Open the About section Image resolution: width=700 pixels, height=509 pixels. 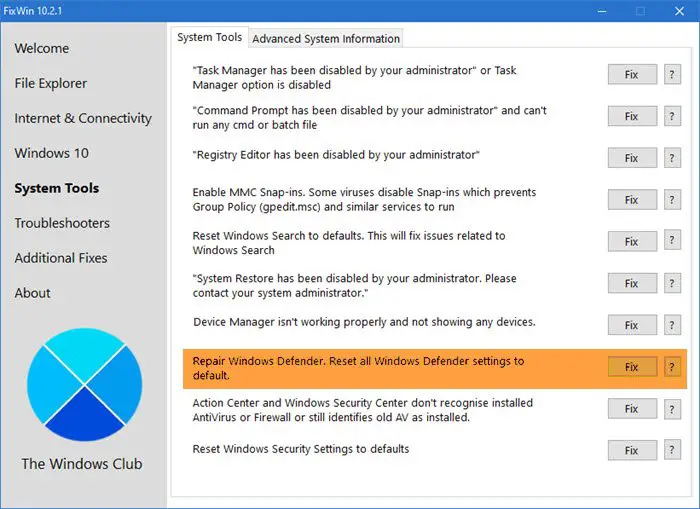click(32, 293)
